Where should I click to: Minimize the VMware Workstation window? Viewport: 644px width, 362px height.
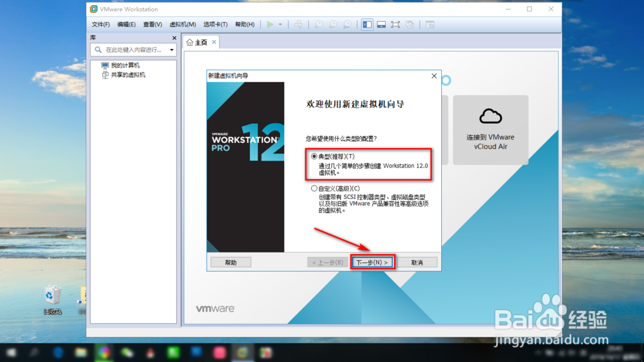click(x=508, y=9)
